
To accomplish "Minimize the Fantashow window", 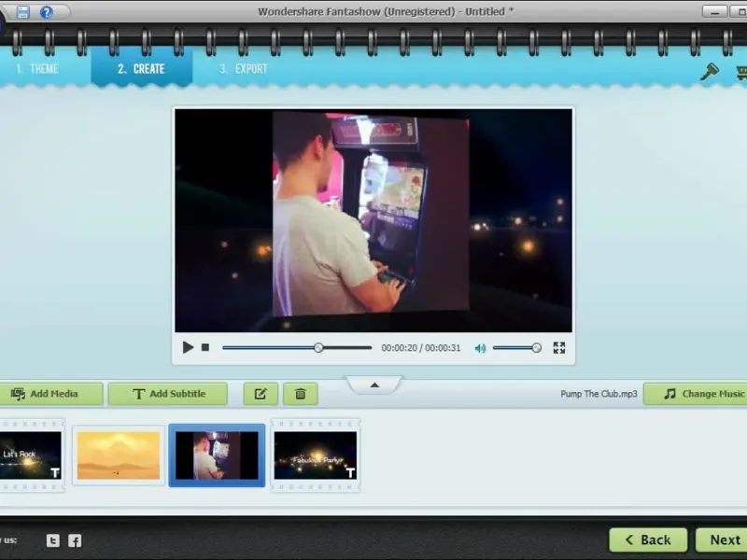I will click(714, 12).
